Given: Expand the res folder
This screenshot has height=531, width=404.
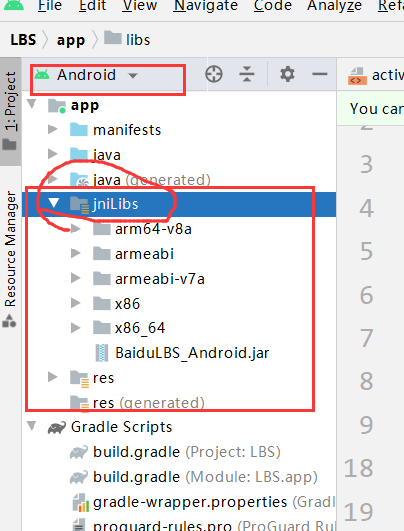Looking at the screenshot, I should point(52,377).
